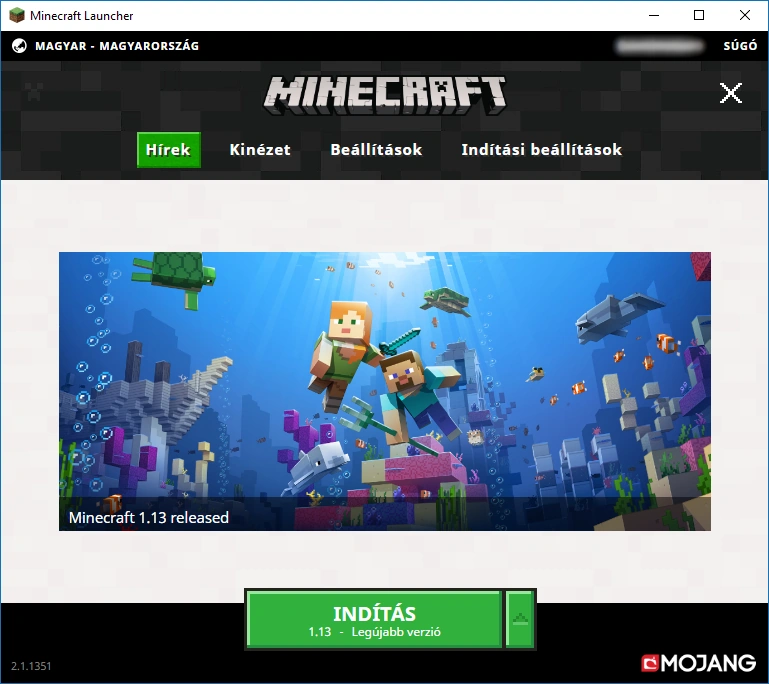Maximize the Minecraft Launcher window

pos(699,16)
